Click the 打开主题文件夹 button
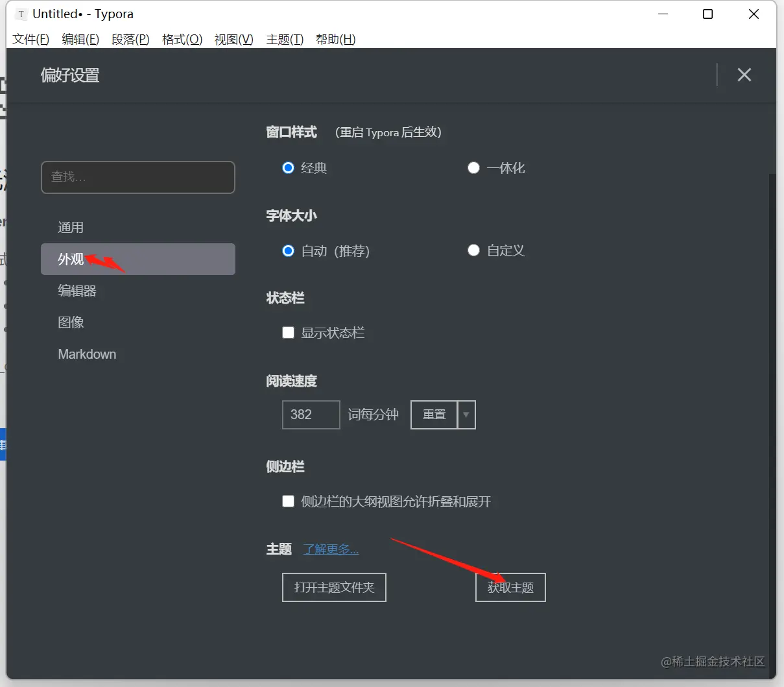Screen dimensions: 784x687 pos(335,587)
